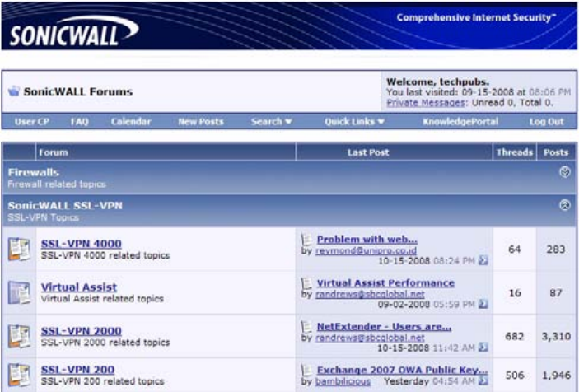
Task: Open the SSL-VPN 2000 forum
Action: coord(82,331)
